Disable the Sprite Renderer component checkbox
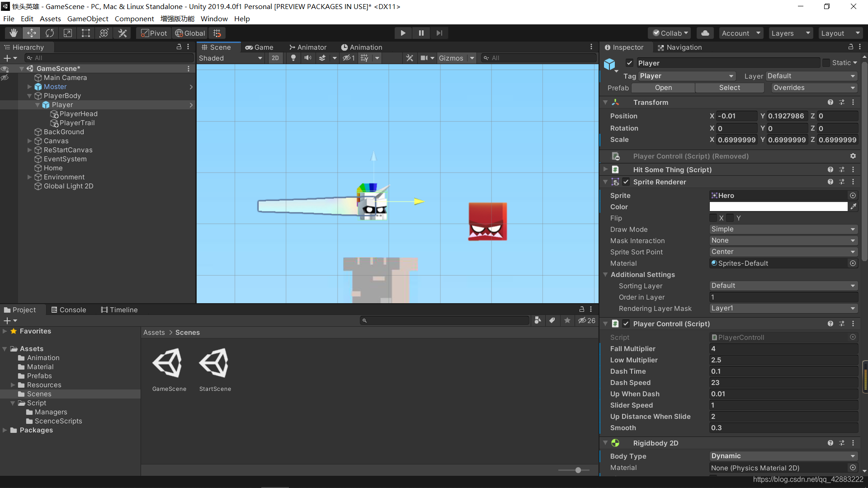This screenshot has height=488, width=868. tap(626, 182)
